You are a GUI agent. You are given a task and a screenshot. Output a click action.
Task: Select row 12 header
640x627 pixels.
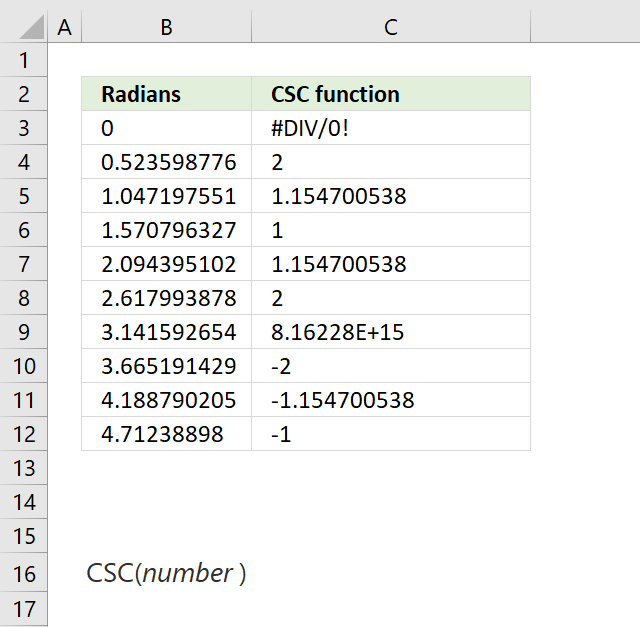click(x=24, y=434)
